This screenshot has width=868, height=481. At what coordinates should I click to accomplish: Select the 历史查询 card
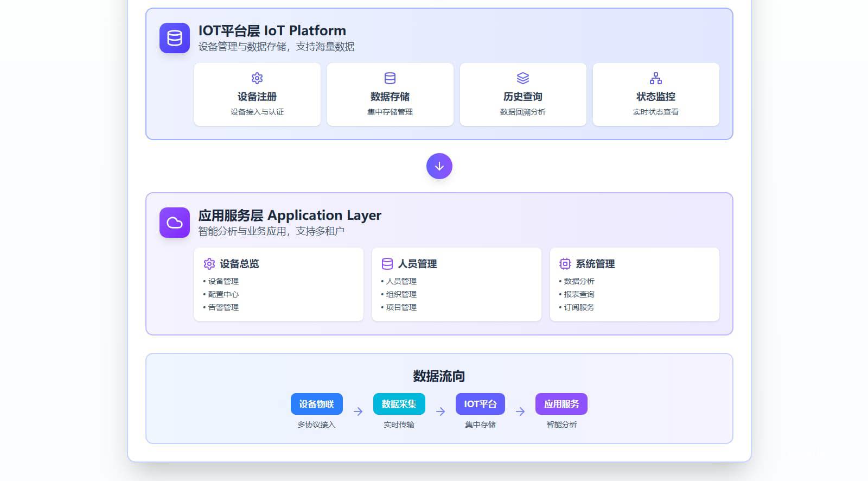pos(523,96)
